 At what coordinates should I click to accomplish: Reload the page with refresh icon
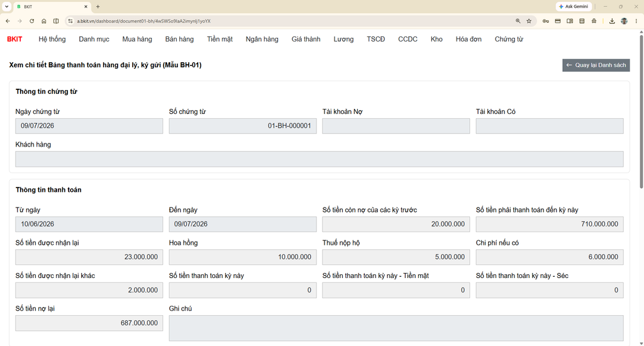tap(31, 21)
